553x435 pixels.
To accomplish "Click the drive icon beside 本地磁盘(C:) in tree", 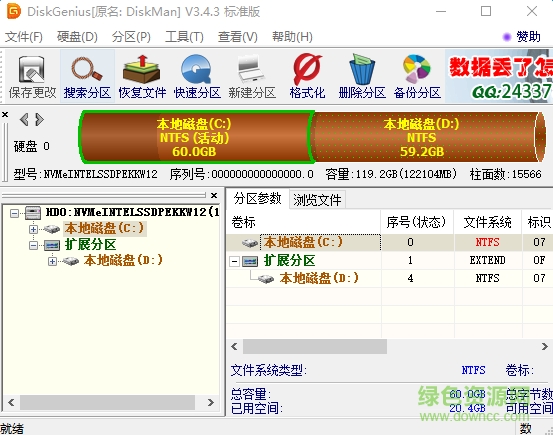I will pos(52,229).
